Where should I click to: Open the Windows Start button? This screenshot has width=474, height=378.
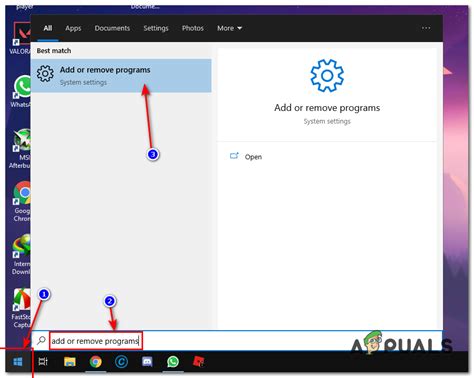click(x=18, y=361)
